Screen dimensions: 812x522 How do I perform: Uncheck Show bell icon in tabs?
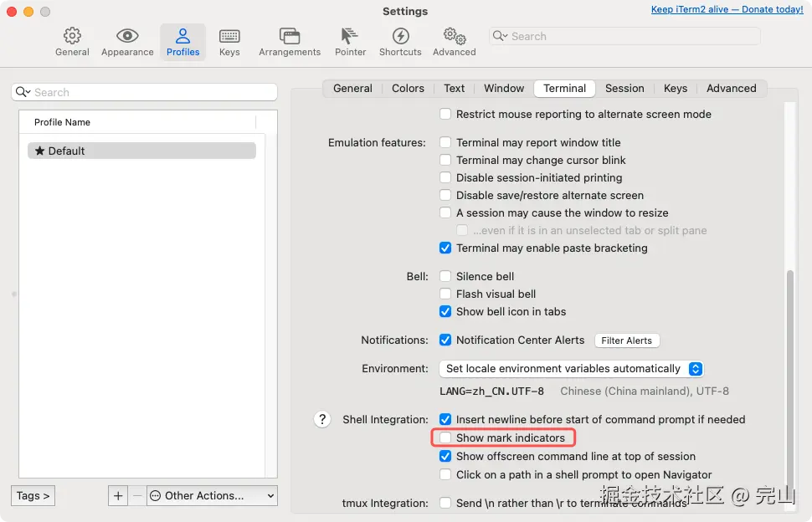point(445,311)
